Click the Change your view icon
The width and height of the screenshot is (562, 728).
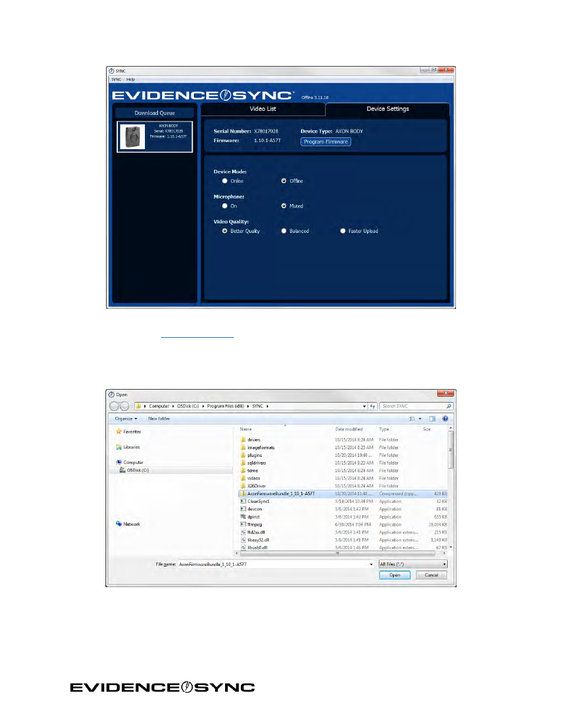point(412,419)
